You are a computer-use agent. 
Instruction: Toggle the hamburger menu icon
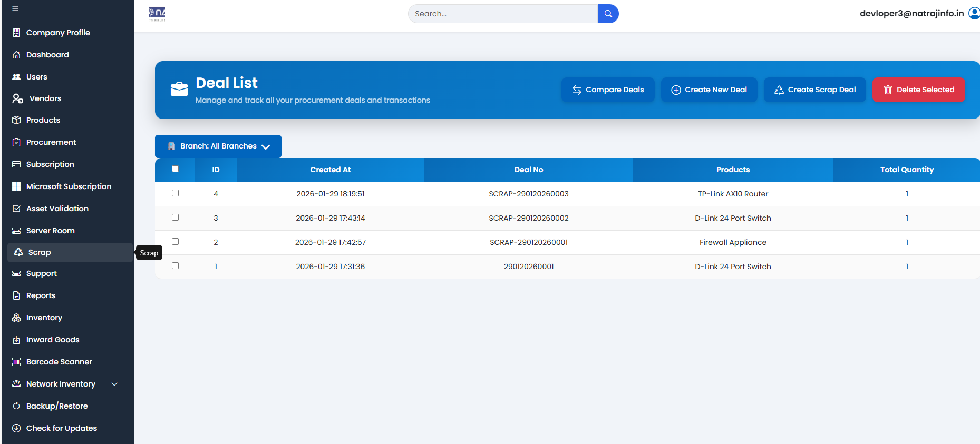tap(15, 8)
